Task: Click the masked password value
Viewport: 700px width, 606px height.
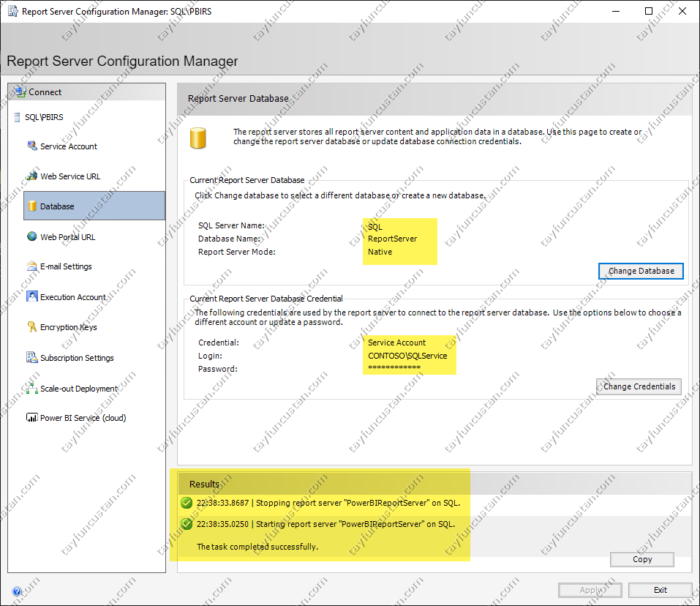Action: (394, 367)
